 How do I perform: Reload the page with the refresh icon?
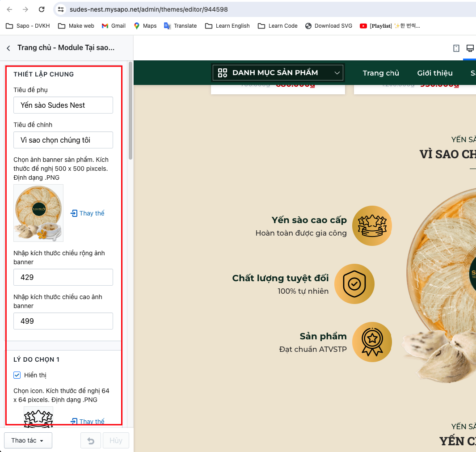(42, 9)
